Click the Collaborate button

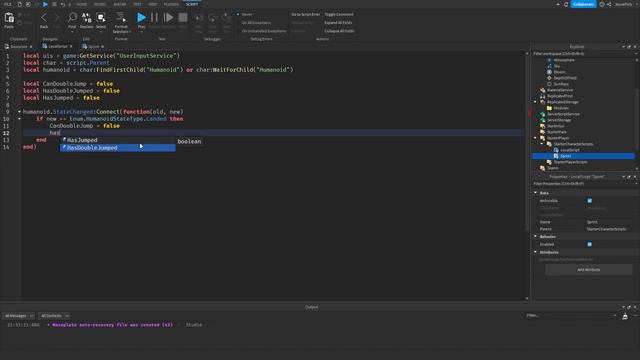pos(583,4)
